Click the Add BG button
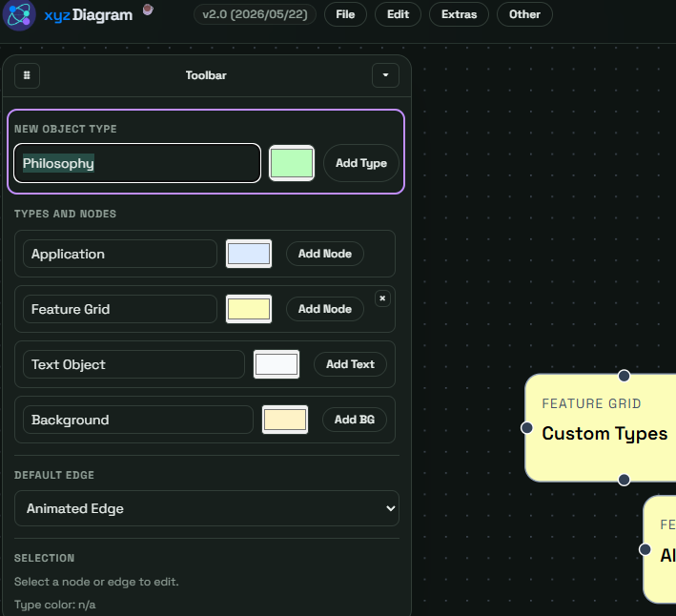Image resolution: width=676 pixels, height=616 pixels. pos(355,420)
